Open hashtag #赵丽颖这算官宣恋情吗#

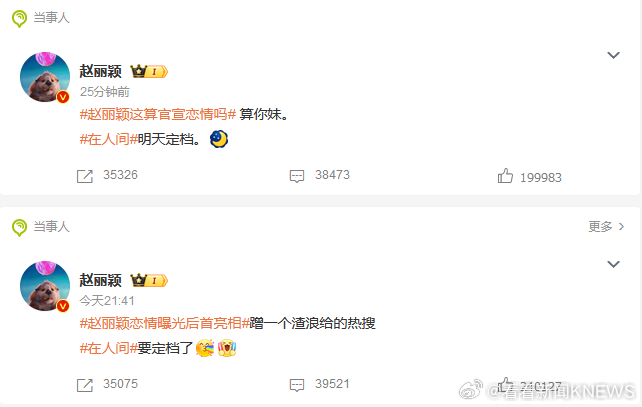(x=158, y=114)
